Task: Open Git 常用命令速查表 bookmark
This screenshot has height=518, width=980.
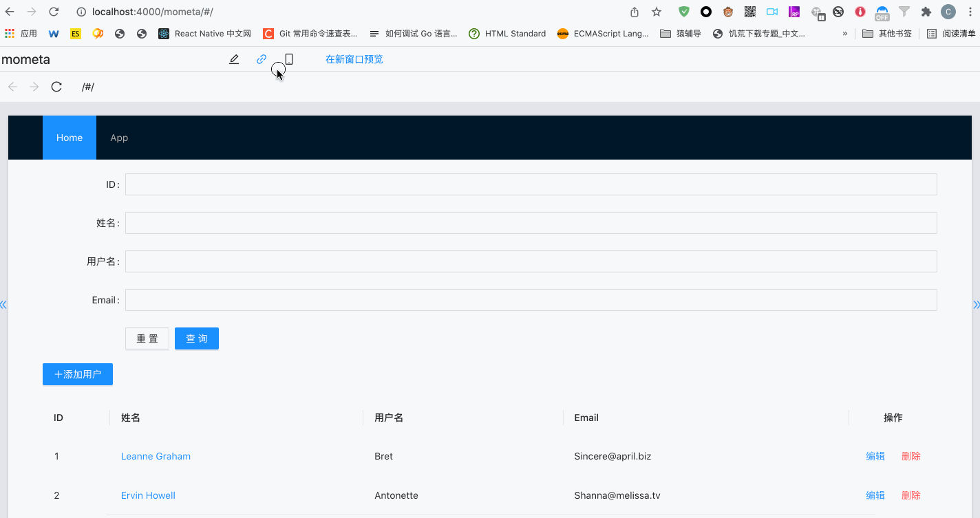Action: [x=311, y=33]
